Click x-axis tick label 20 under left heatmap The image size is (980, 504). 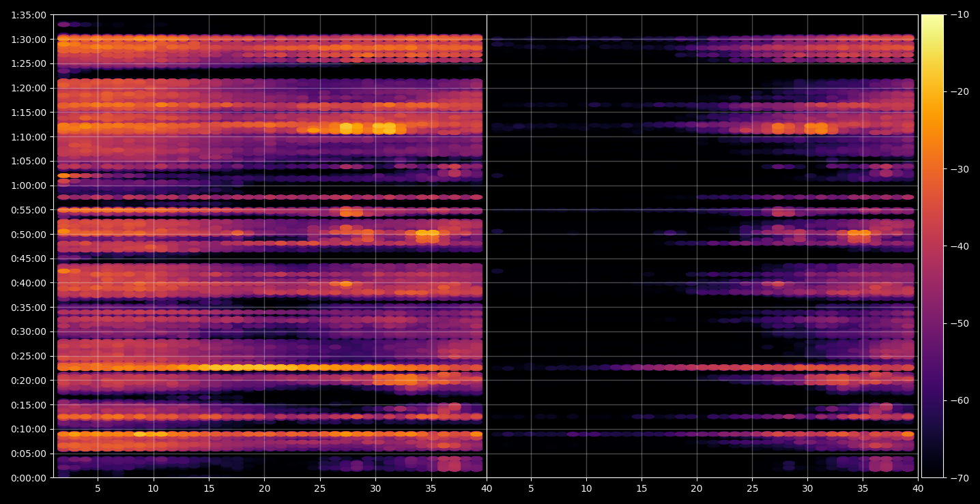[x=265, y=489]
